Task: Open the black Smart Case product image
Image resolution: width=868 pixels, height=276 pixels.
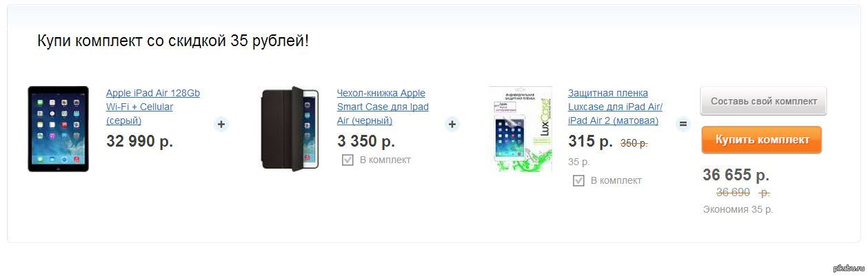Action: (x=290, y=129)
